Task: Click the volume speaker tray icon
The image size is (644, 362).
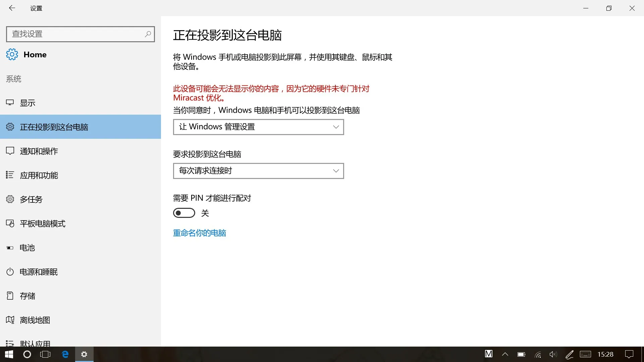Action: [x=553, y=354]
